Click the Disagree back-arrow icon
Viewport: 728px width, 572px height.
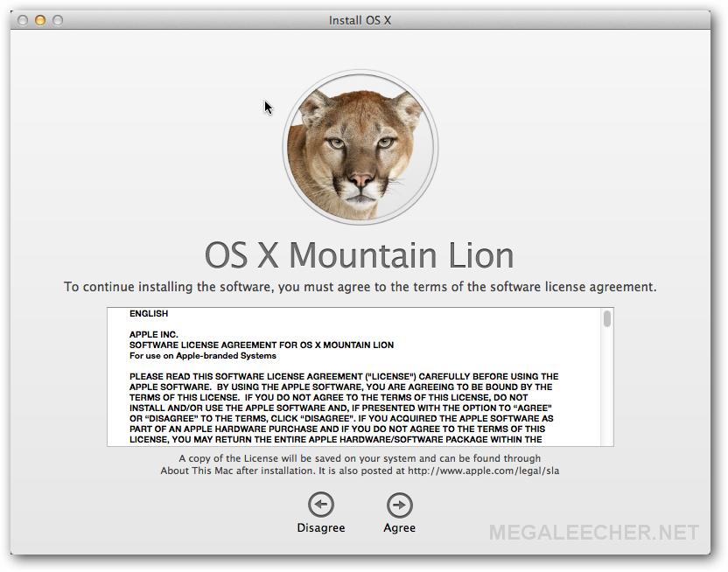pos(321,505)
